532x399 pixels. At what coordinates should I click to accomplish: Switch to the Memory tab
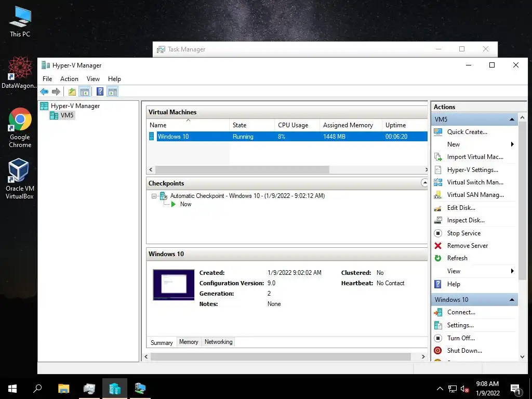click(x=189, y=342)
